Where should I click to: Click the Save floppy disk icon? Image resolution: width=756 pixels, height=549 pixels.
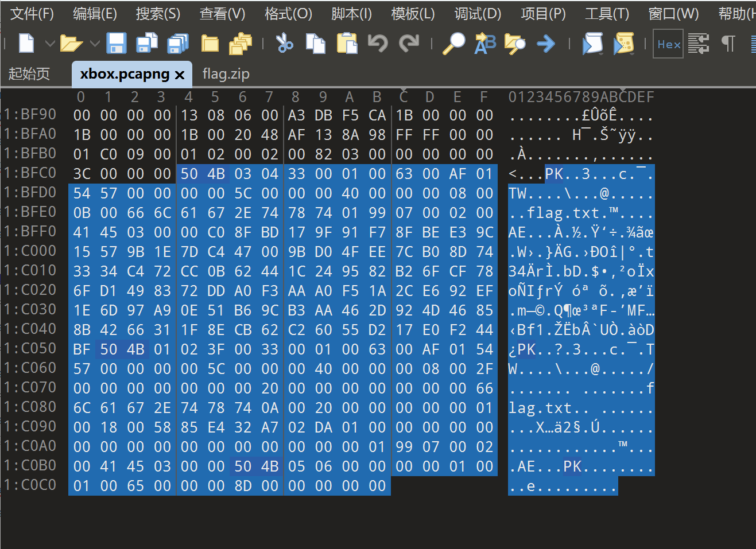(117, 44)
